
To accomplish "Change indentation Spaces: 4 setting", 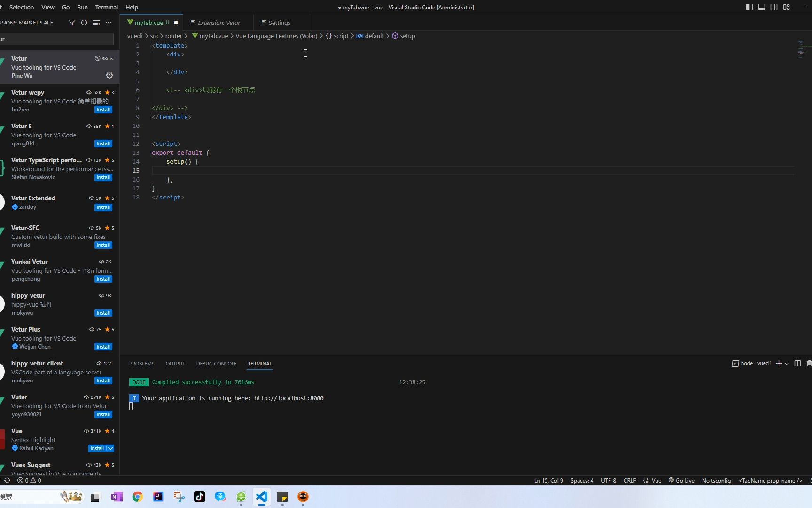I will 582,480.
